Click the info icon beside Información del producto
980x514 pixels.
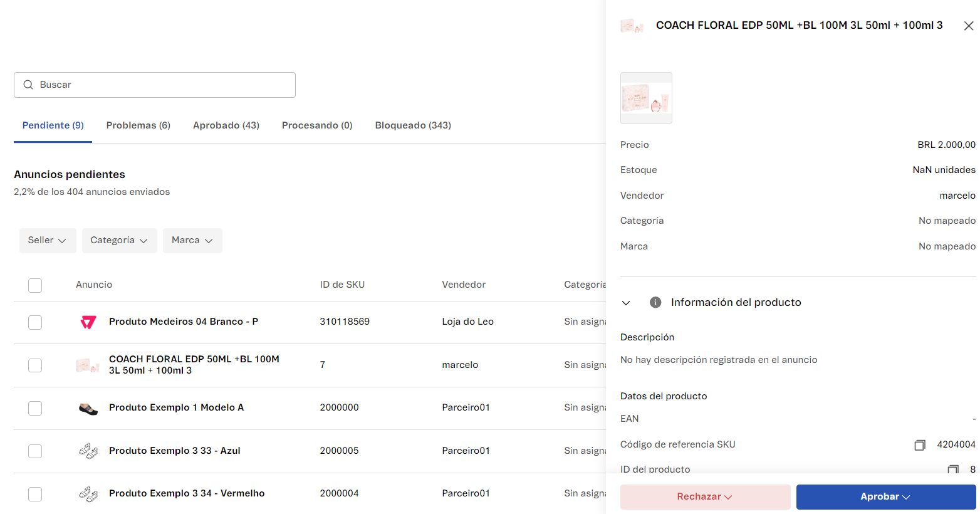[655, 302]
